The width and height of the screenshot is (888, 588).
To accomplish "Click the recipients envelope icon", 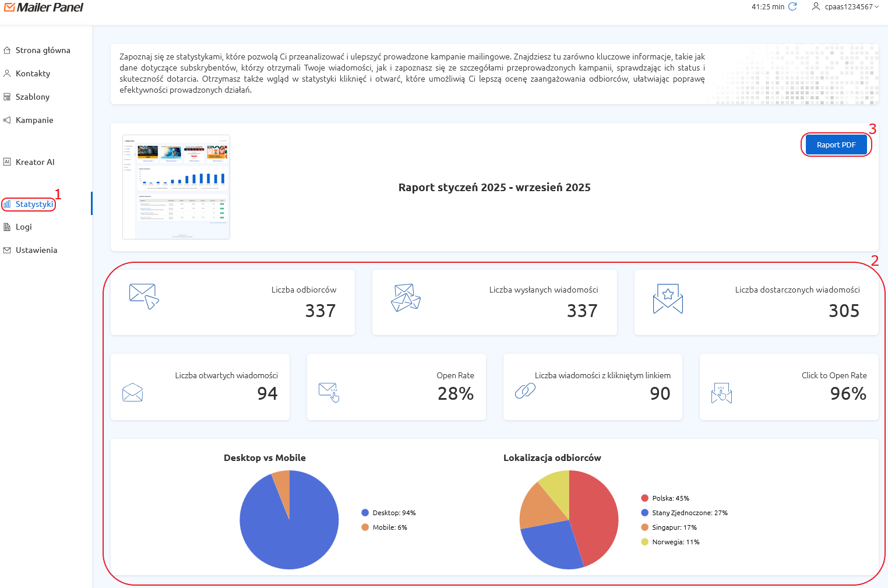I will tap(143, 296).
